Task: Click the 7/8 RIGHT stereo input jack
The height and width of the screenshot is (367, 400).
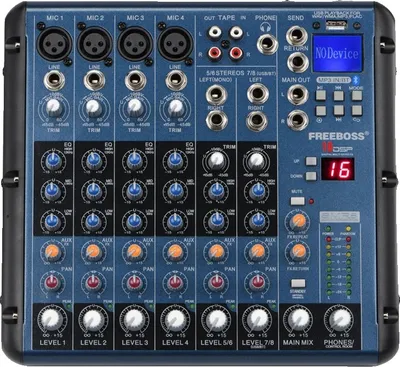Action: click(x=257, y=121)
